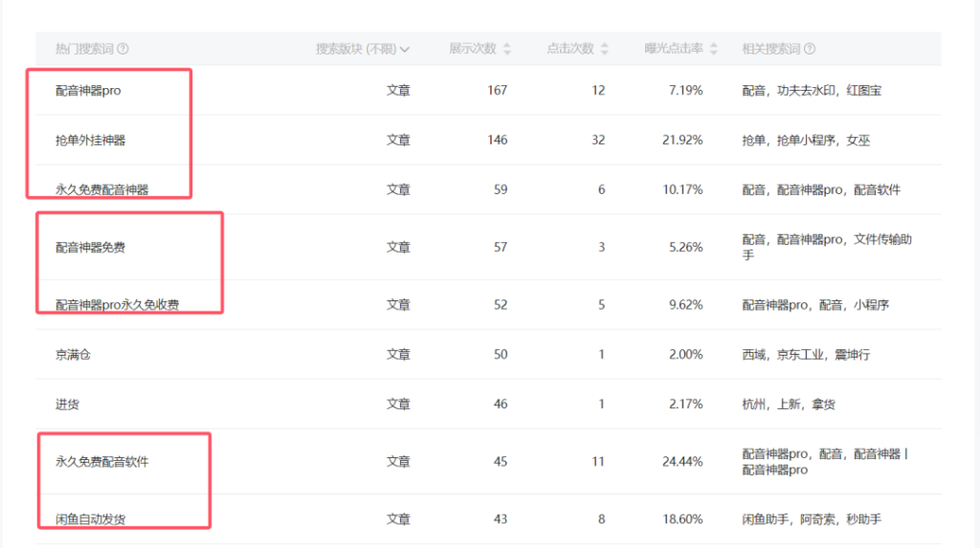This screenshot has height=548, width=980.
Task: Click 文章 section in 京满仓 row
Action: pos(398,355)
